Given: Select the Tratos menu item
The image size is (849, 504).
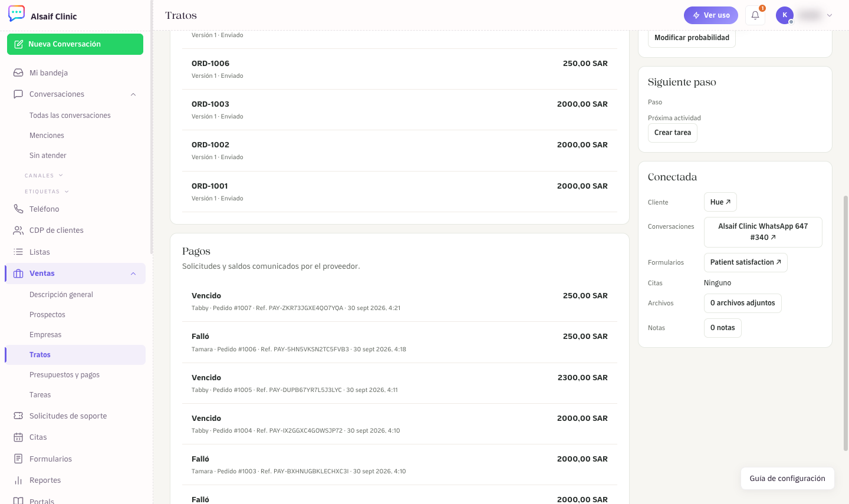Looking at the screenshot, I should click(75, 355).
